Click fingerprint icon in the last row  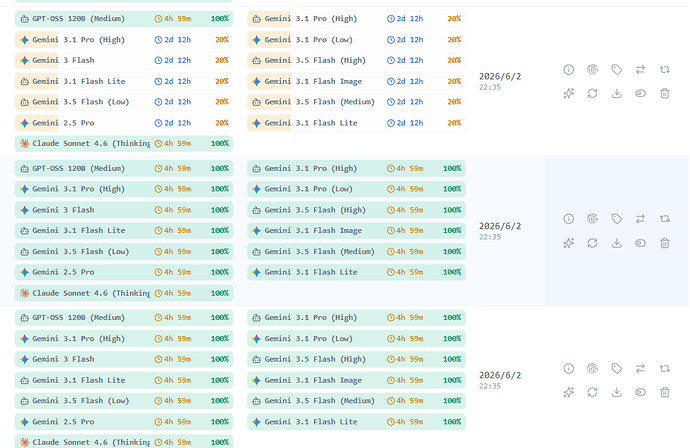pyautogui.click(x=592, y=368)
